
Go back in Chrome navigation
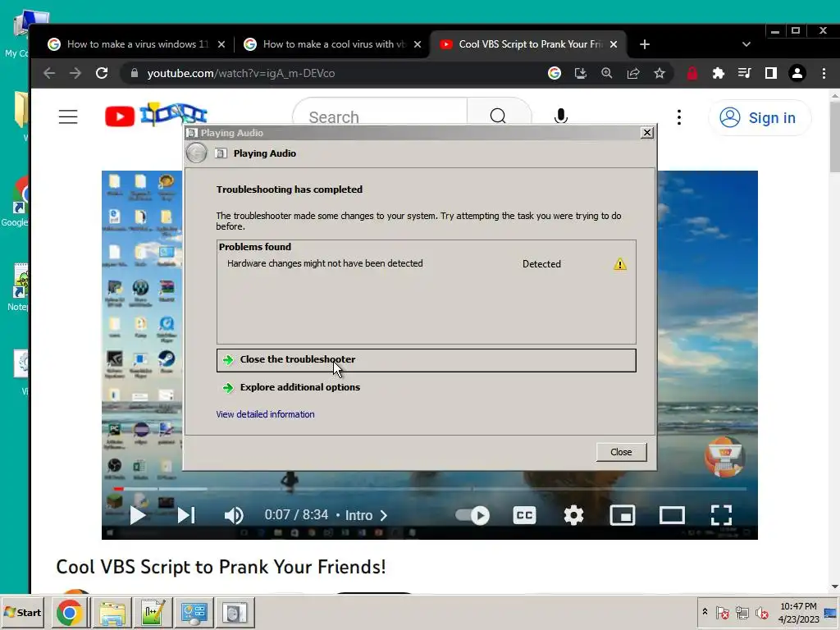pos(49,73)
